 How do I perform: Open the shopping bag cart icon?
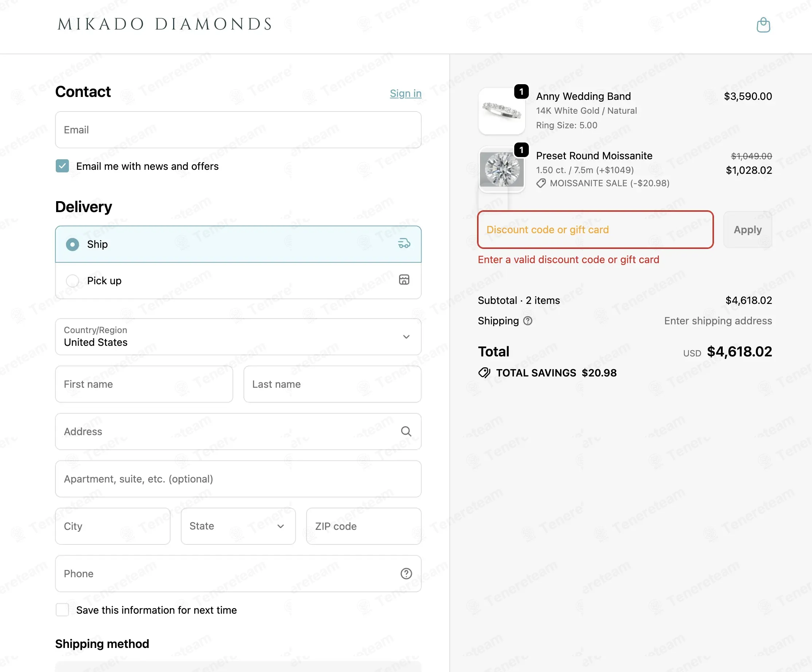[x=763, y=25]
